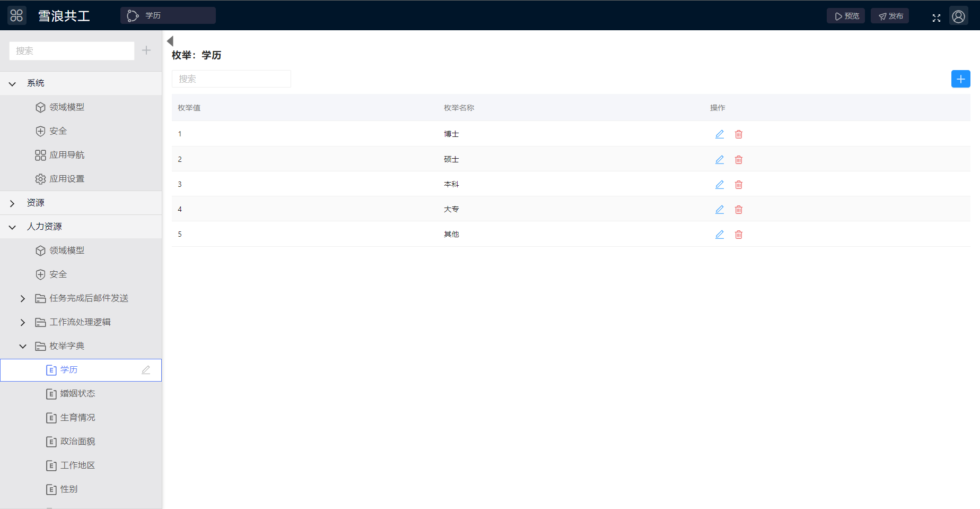This screenshot has height=509, width=980.
Task: Delete the 大专 row
Action: click(739, 210)
